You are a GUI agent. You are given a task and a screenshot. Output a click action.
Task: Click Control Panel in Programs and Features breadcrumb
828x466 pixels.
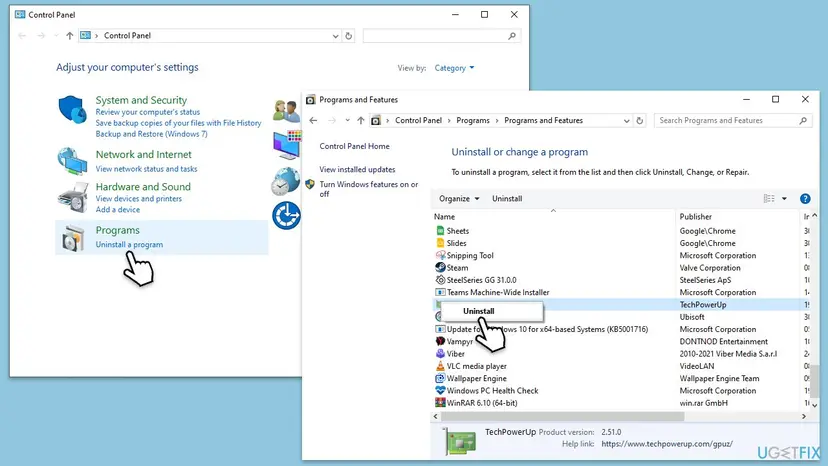[x=418, y=120]
